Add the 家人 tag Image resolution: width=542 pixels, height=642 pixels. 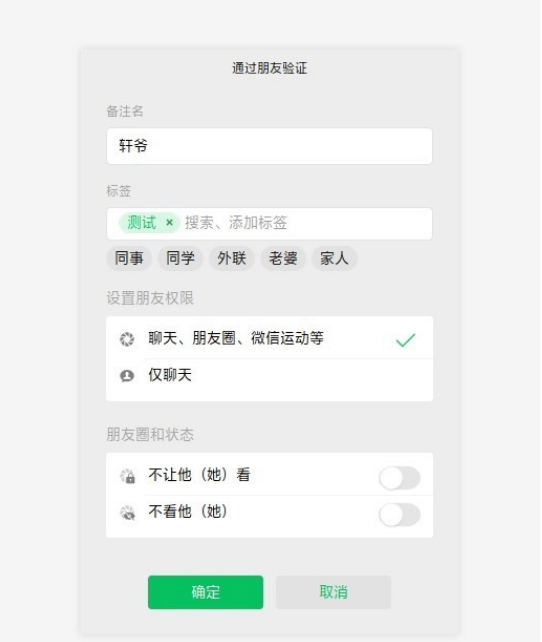pyautogui.click(x=334, y=258)
